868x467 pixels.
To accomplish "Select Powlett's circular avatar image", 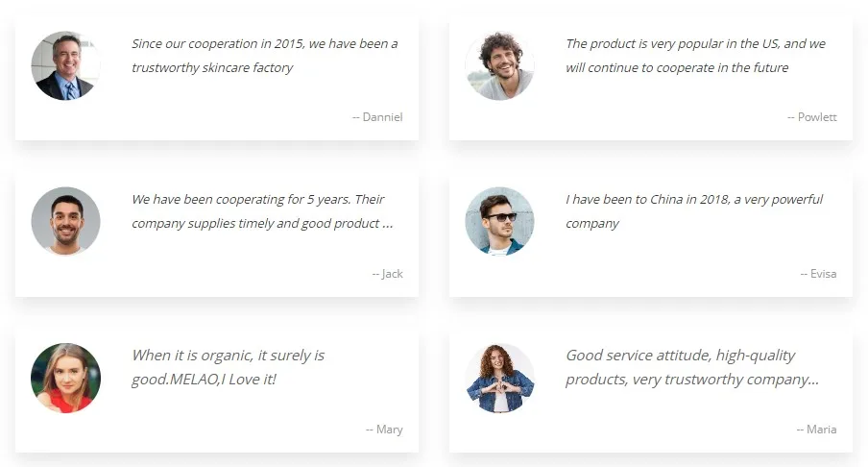I will 499,65.
